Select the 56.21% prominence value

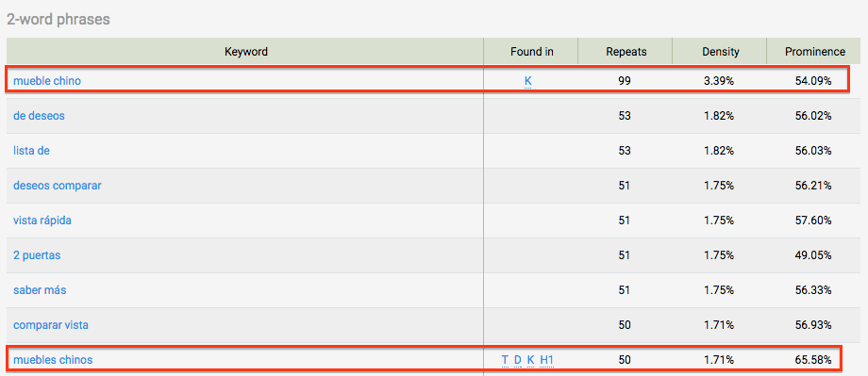click(813, 186)
